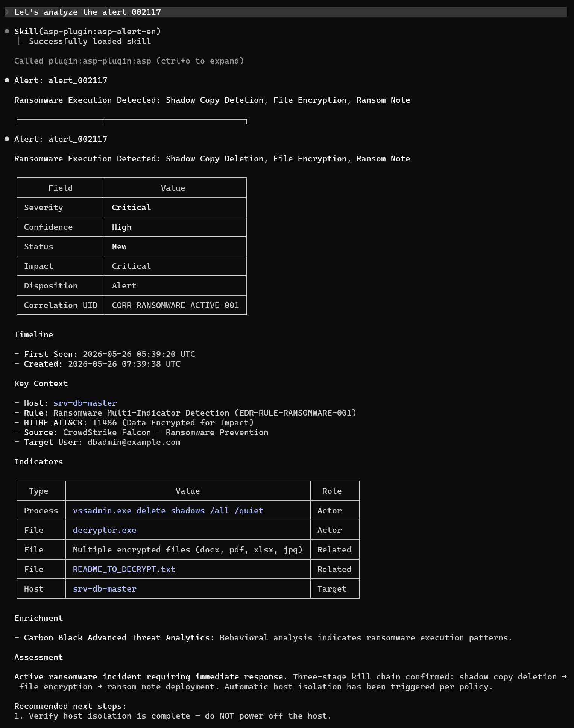Click the "Key Context" section heading
The width and height of the screenshot is (574, 728).
click(x=41, y=384)
